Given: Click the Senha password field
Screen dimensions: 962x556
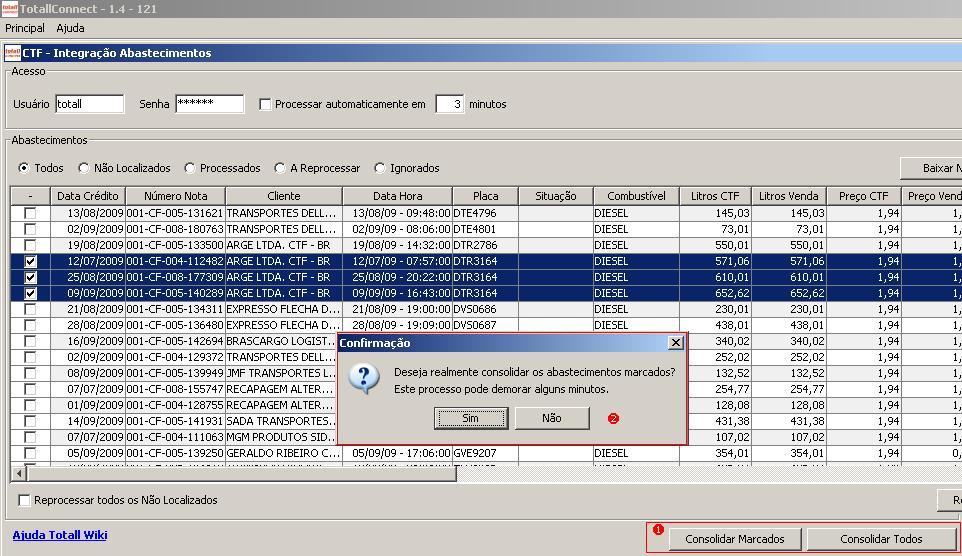Looking at the screenshot, I should pos(209,104).
